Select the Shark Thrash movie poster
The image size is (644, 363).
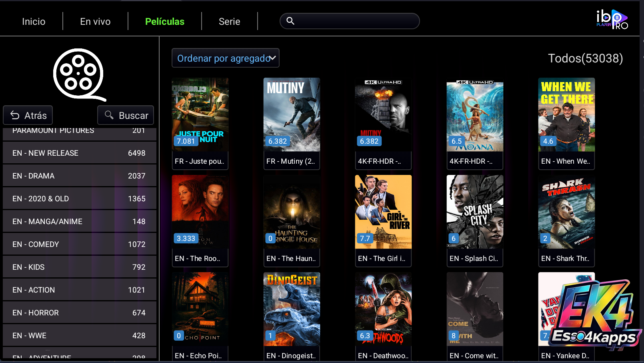(566, 212)
